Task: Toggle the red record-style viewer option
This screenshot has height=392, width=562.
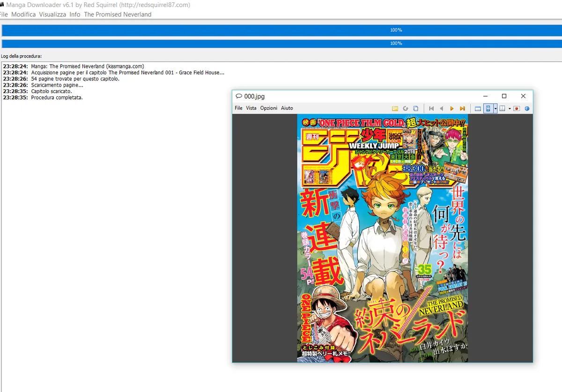Action: pos(517,108)
